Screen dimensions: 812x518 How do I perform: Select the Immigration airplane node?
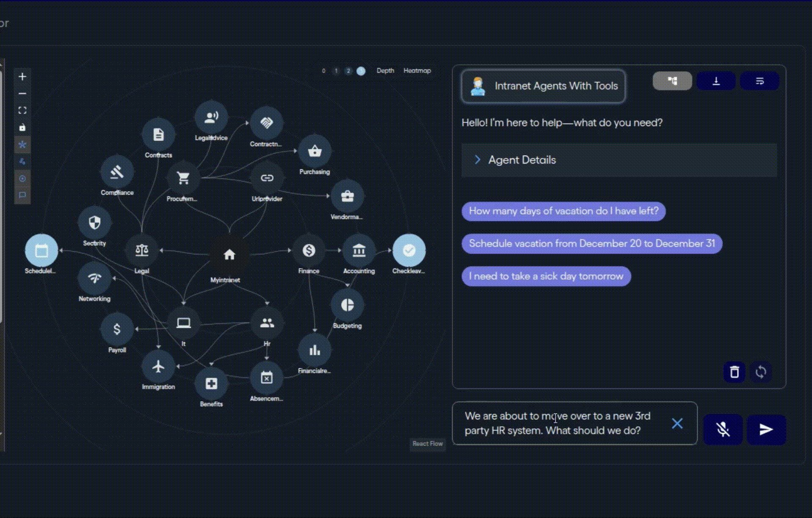point(158,366)
